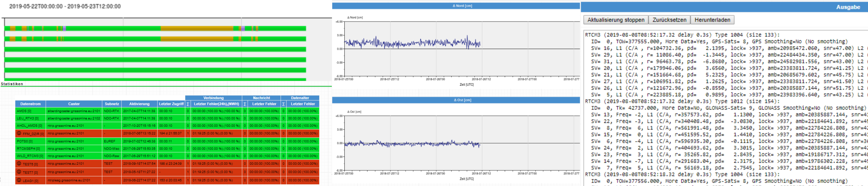
Task: Click the Statistiken section label
Action: [x=12, y=84]
